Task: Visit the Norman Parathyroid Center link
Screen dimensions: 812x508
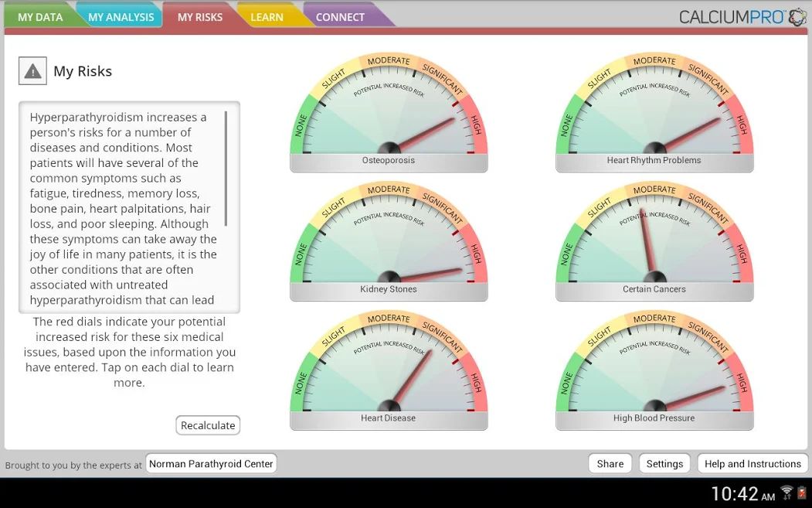Action: tap(211, 464)
